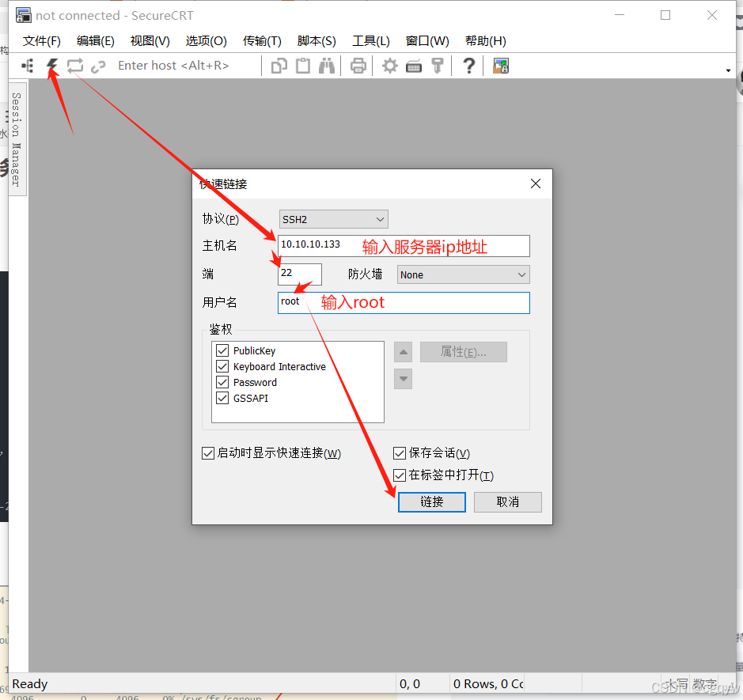Toggle the PublicKey authentication checkbox
This screenshot has width=743, height=700.
222,350
